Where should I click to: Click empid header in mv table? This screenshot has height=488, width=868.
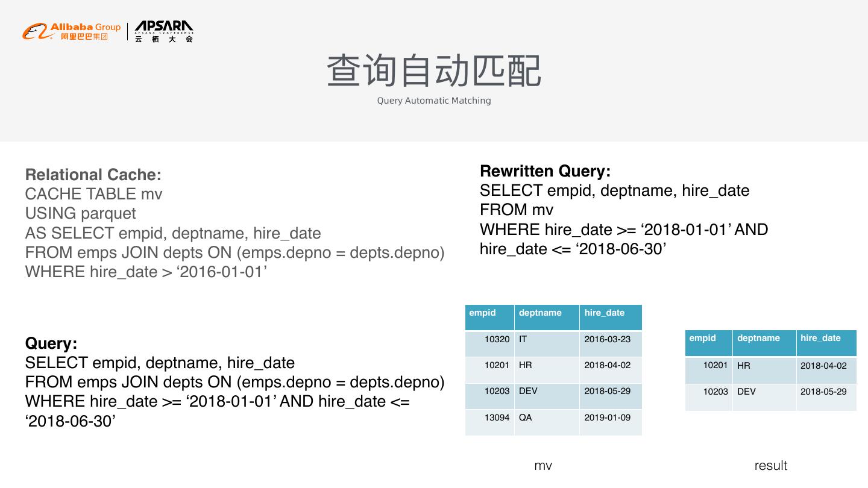pos(482,313)
